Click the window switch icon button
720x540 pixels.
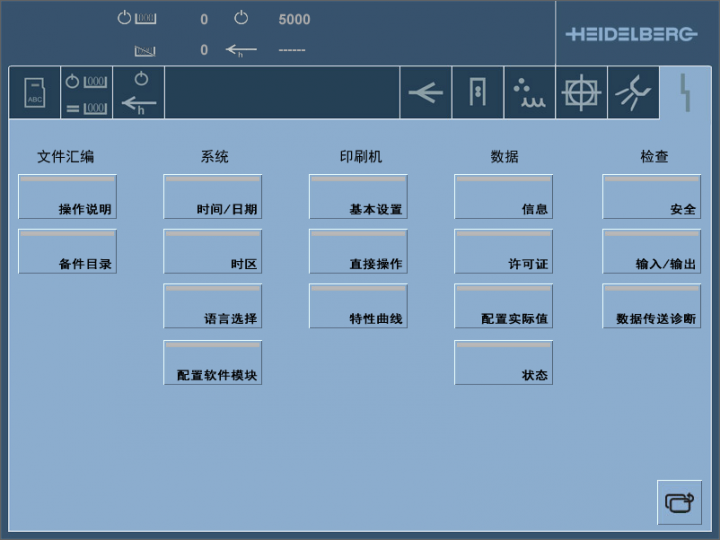coord(679,502)
